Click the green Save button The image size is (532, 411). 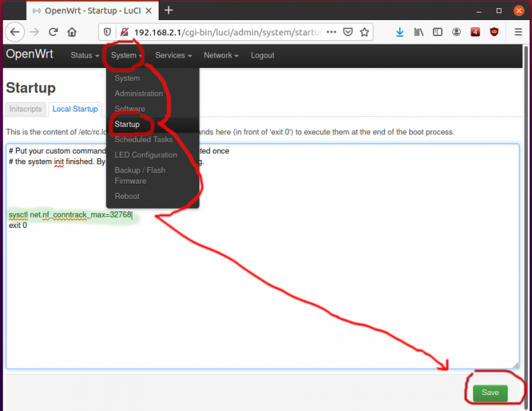[490, 392]
